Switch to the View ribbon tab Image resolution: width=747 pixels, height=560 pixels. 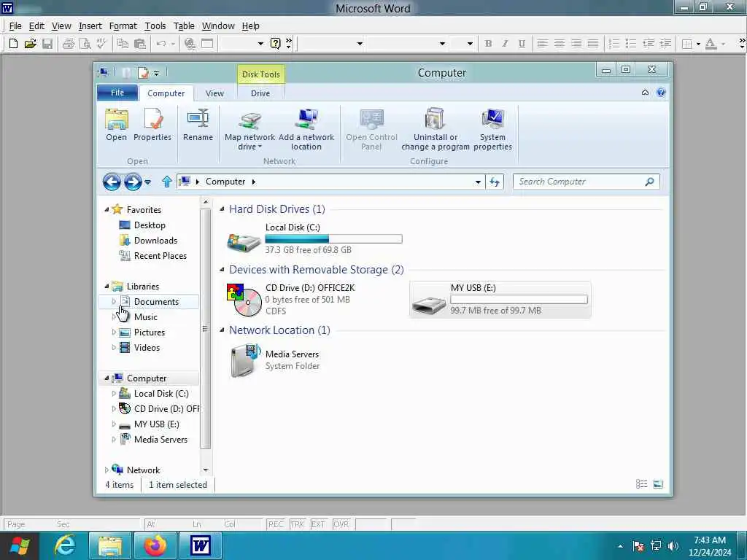[x=214, y=93]
